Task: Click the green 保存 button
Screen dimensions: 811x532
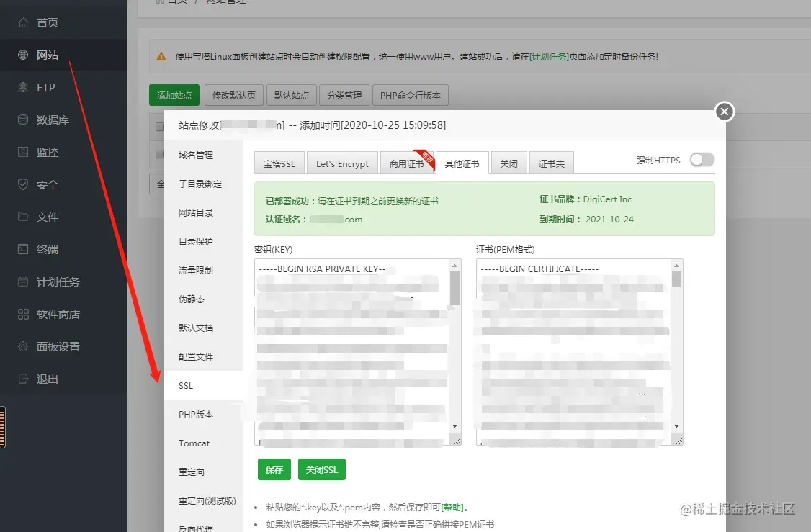Action: (x=274, y=469)
